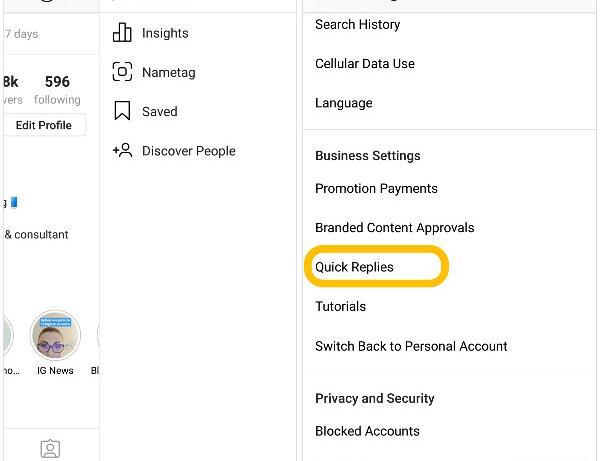Select the highlighted Quick Replies option
Viewport: 600px width, 461px height.
(x=377, y=266)
